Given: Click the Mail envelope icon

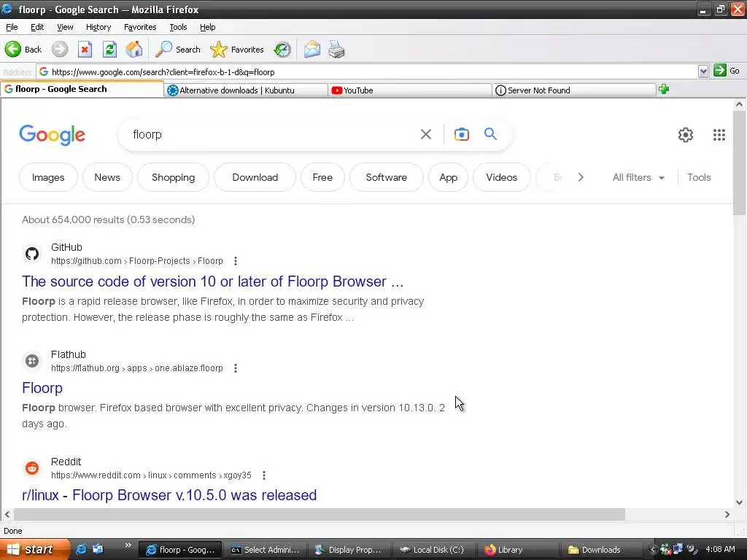Looking at the screenshot, I should 312,49.
